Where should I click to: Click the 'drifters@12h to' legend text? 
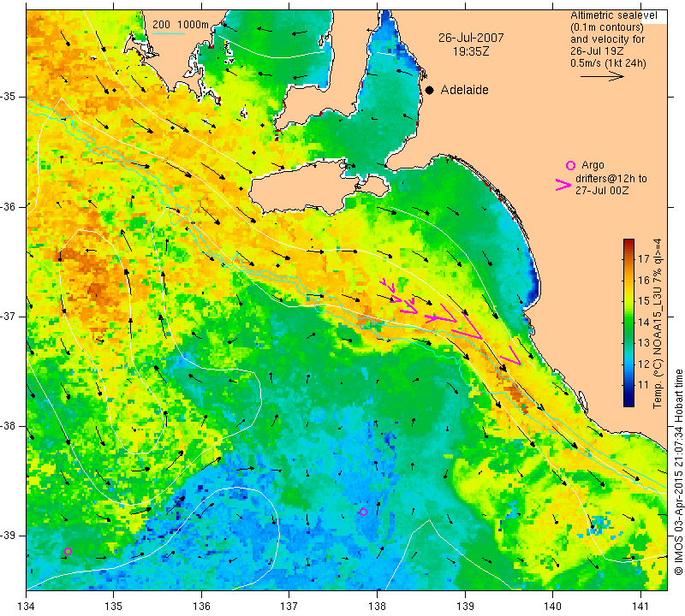click(611, 179)
